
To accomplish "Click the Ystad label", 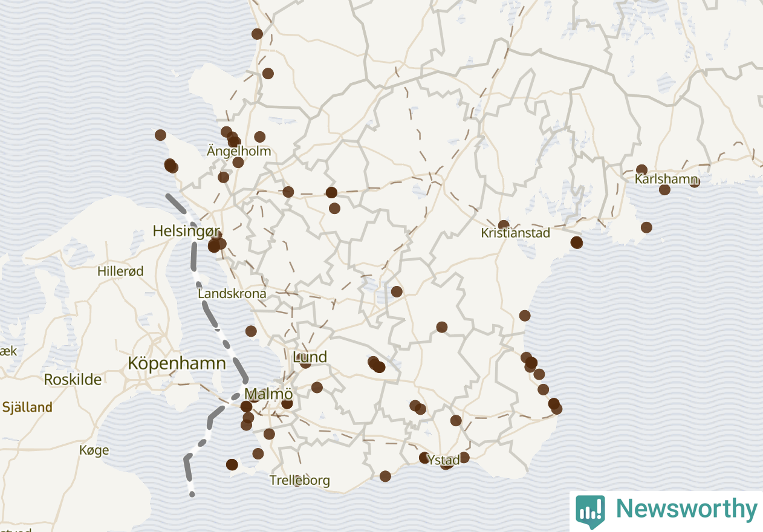I will point(444,459).
